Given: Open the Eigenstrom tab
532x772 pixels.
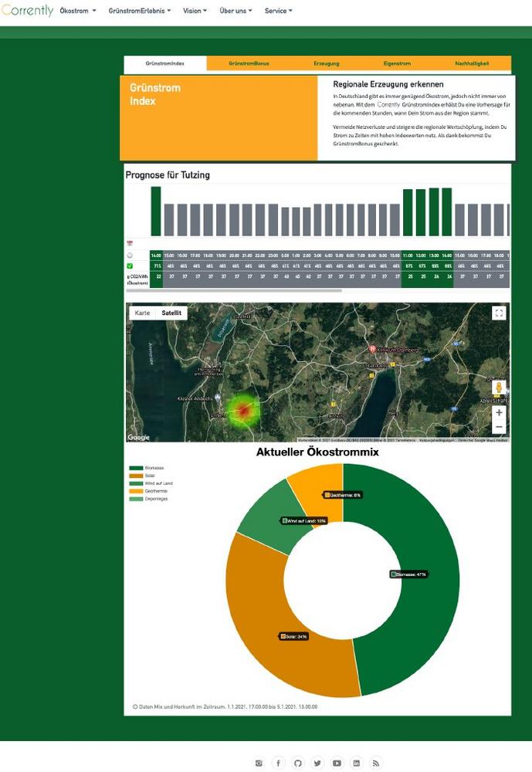Looking at the screenshot, I should [397, 63].
